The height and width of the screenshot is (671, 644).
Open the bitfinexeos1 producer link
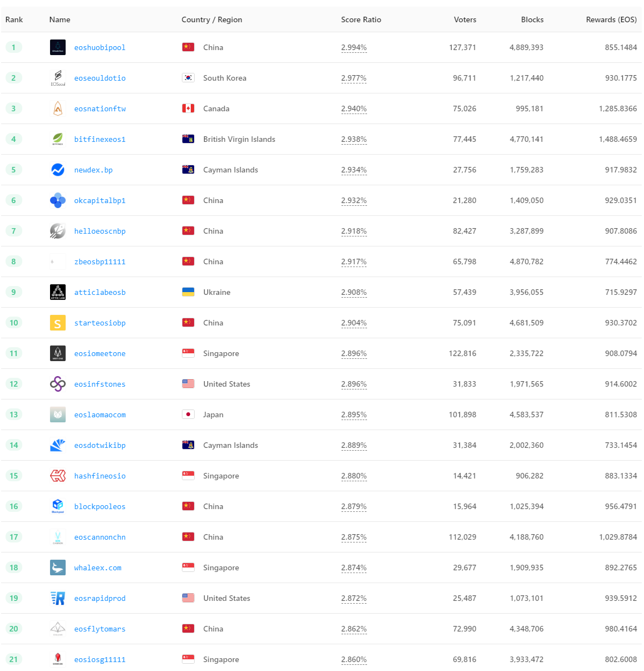[100, 140]
